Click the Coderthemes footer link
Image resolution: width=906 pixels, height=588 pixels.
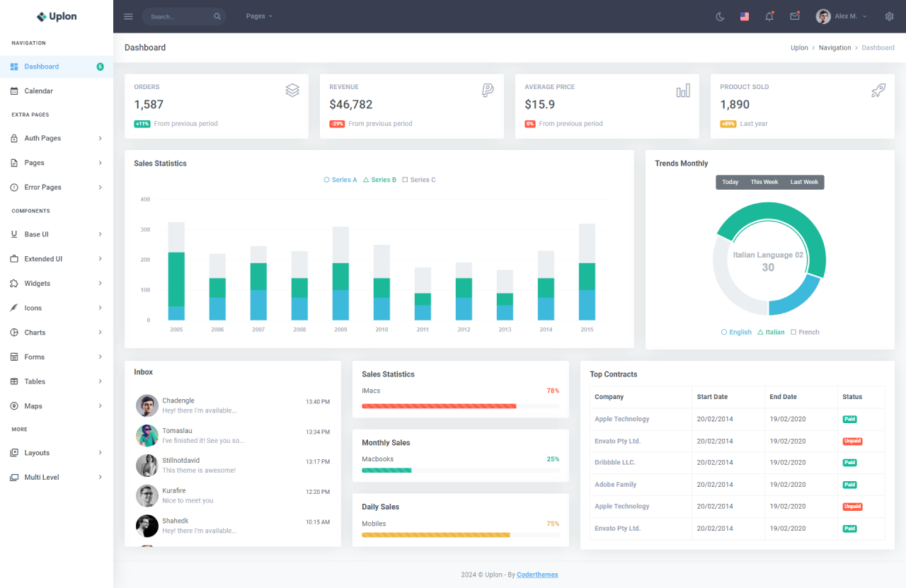[537, 575]
